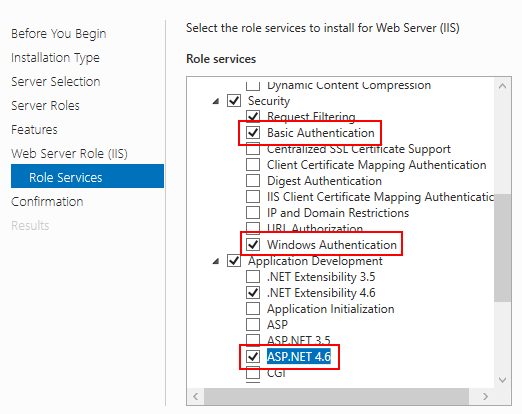Navigate to Web Server Role (IIS)

(69, 154)
